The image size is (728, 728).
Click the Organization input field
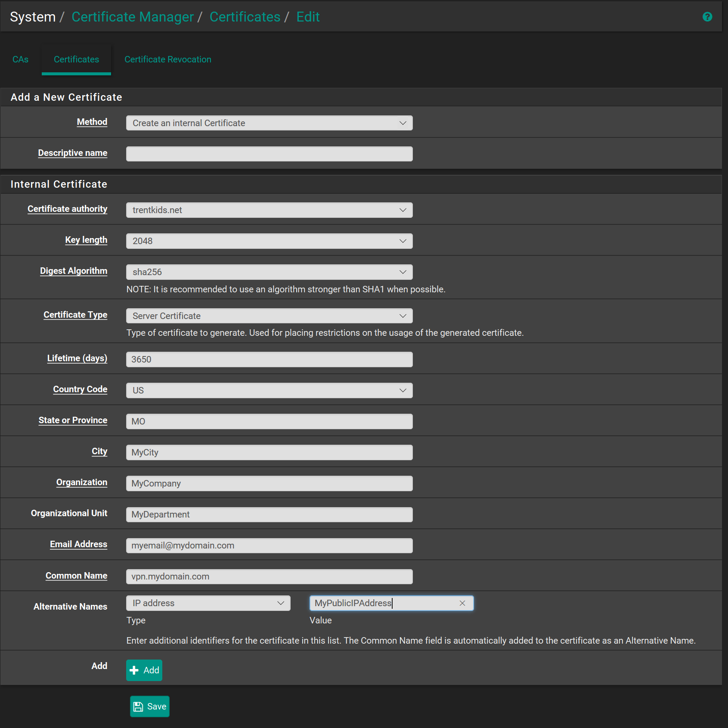pos(269,483)
